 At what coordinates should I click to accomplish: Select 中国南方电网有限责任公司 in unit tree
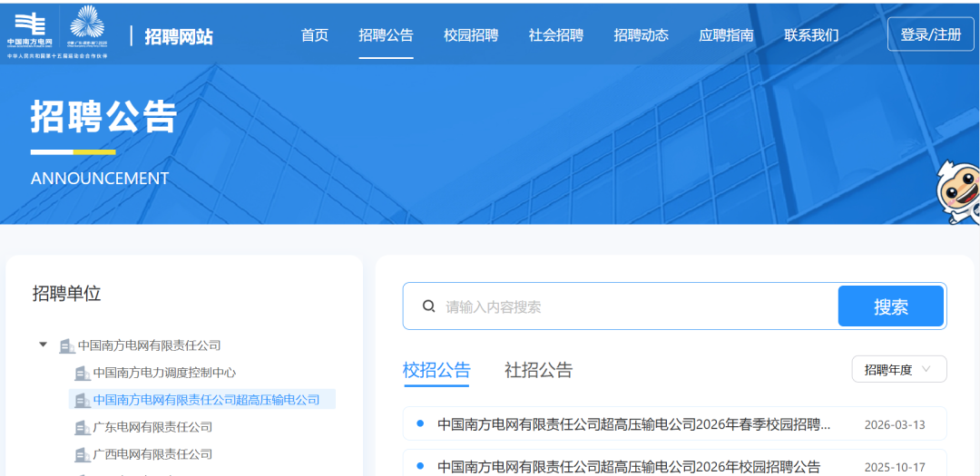[149, 345]
